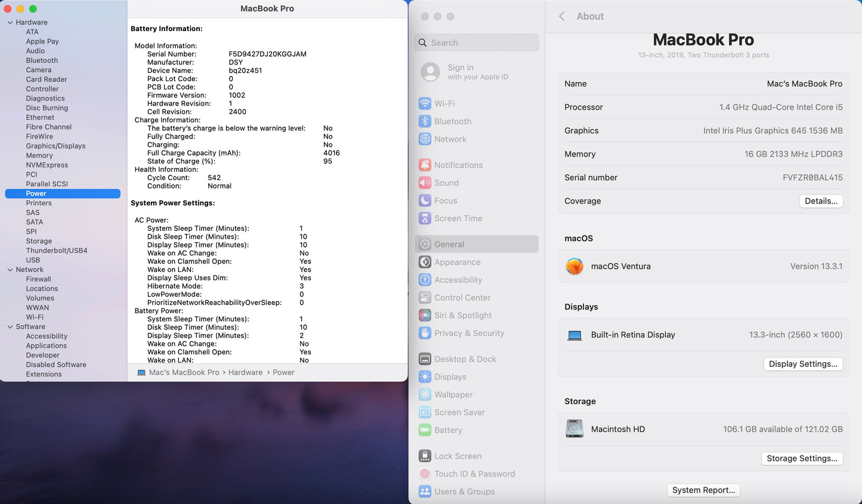The height and width of the screenshot is (504, 862).
Task: Select the Battery icon in sidebar
Action: coord(425,430)
